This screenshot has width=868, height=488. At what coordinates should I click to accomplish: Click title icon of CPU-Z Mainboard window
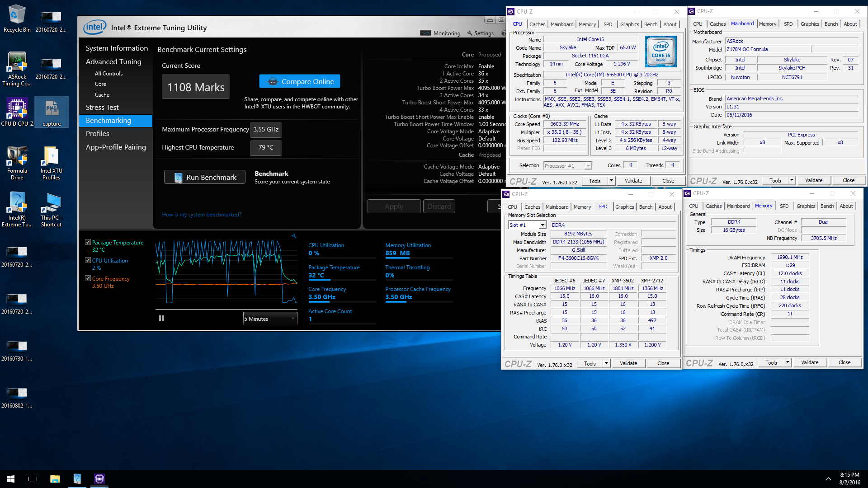point(691,11)
